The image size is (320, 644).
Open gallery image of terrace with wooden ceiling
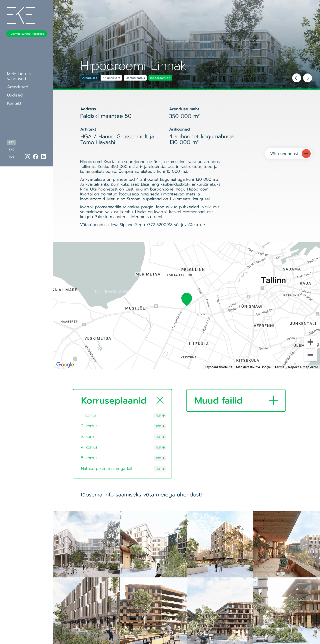(286, 544)
